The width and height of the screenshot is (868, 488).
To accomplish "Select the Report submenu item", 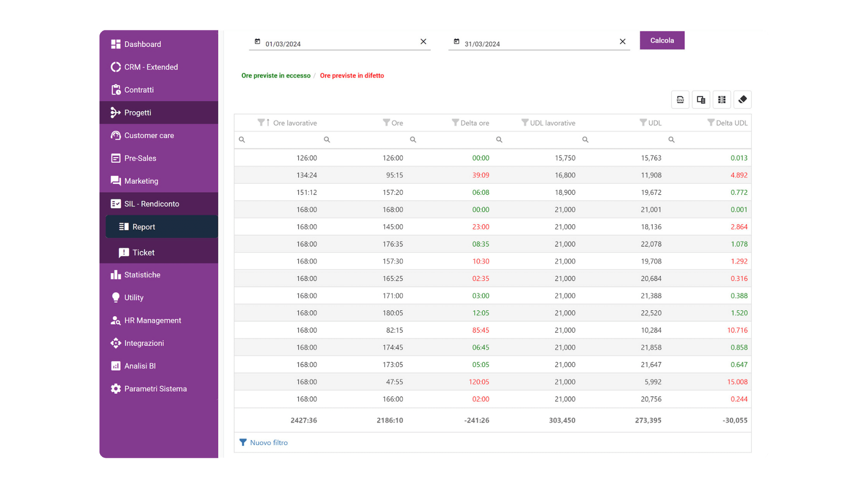I will click(x=162, y=227).
